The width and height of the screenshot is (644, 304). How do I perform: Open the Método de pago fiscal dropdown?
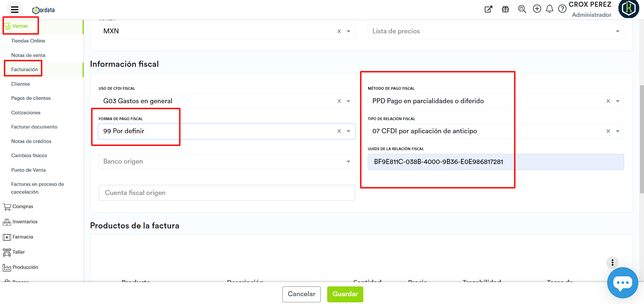click(617, 101)
